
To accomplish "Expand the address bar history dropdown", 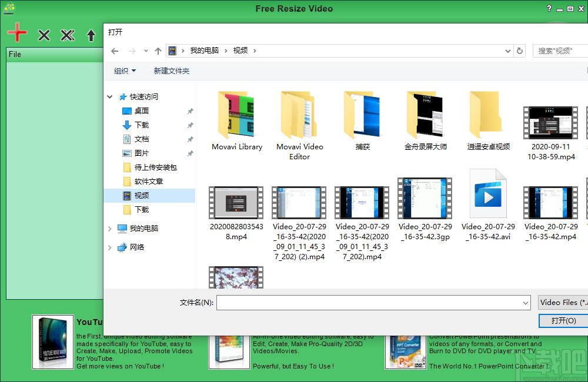I will click(508, 51).
